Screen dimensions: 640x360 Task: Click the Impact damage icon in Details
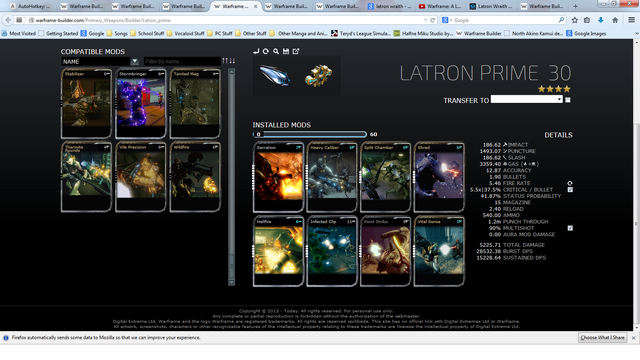(505, 144)
